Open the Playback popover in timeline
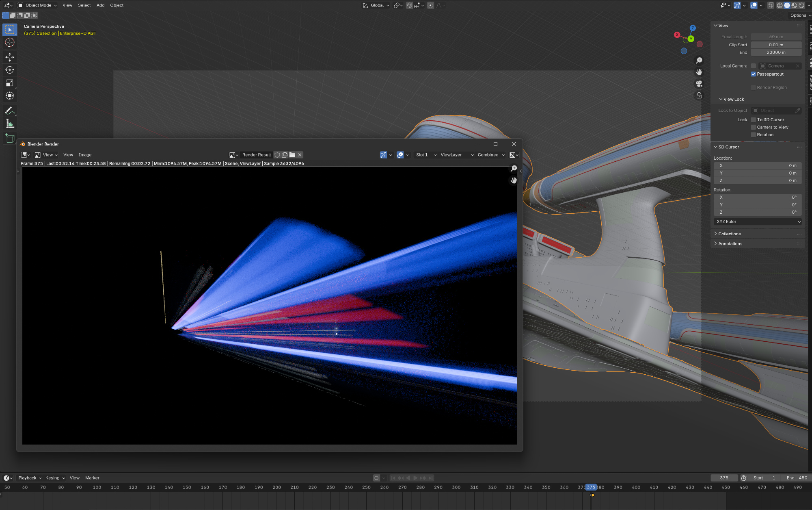812x510 pixels. 30,478
